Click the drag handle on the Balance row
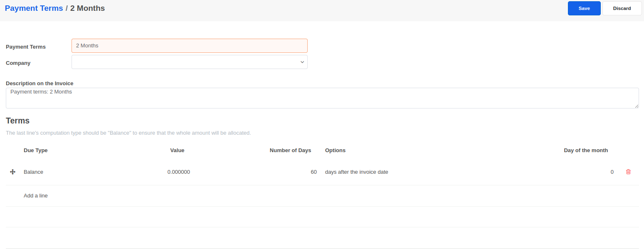Image resolution: width=644 pixels, height=249 pixels. [12, 172]
